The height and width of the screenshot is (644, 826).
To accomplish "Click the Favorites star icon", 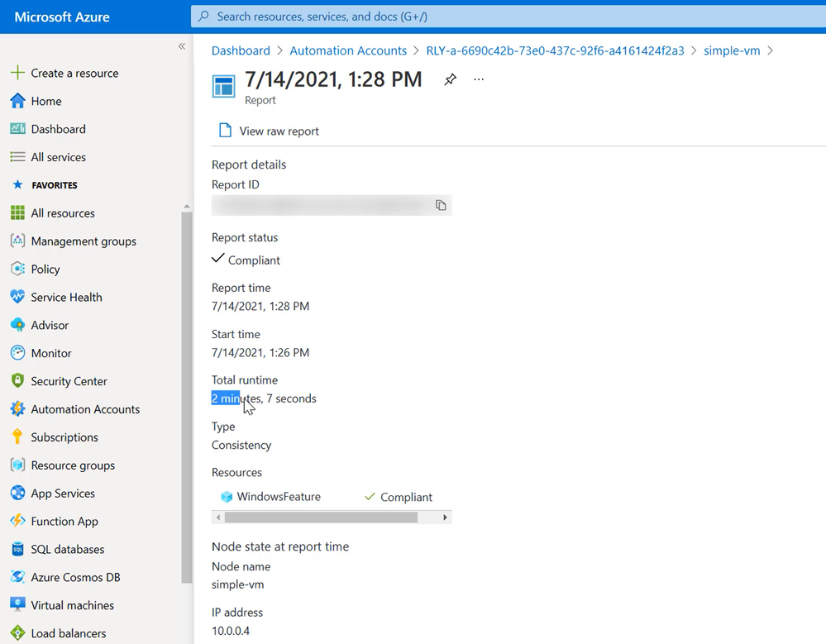I will coord(17,185).
